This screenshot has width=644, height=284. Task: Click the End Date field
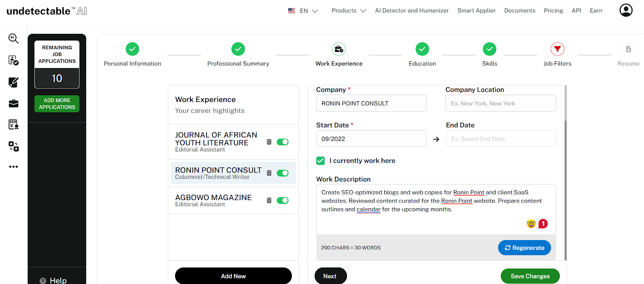501,139
